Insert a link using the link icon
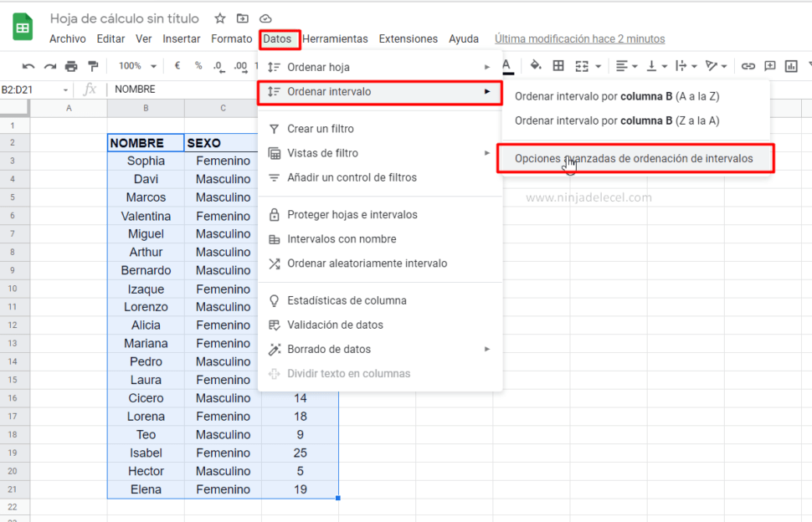This screenshot has height=522, width=812. click(x=748, y=65)
